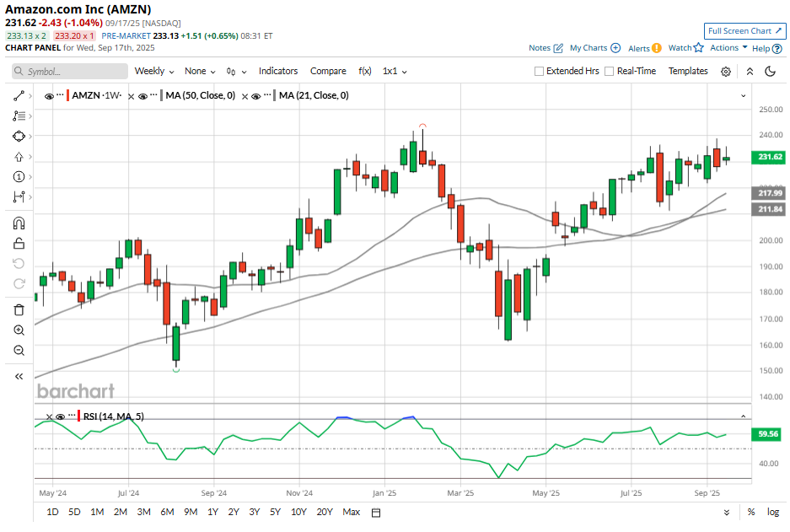Click the unlock drawings icon
Viewport: 790px width, 532px height.
pyautogui.click(x=17, y=243)
